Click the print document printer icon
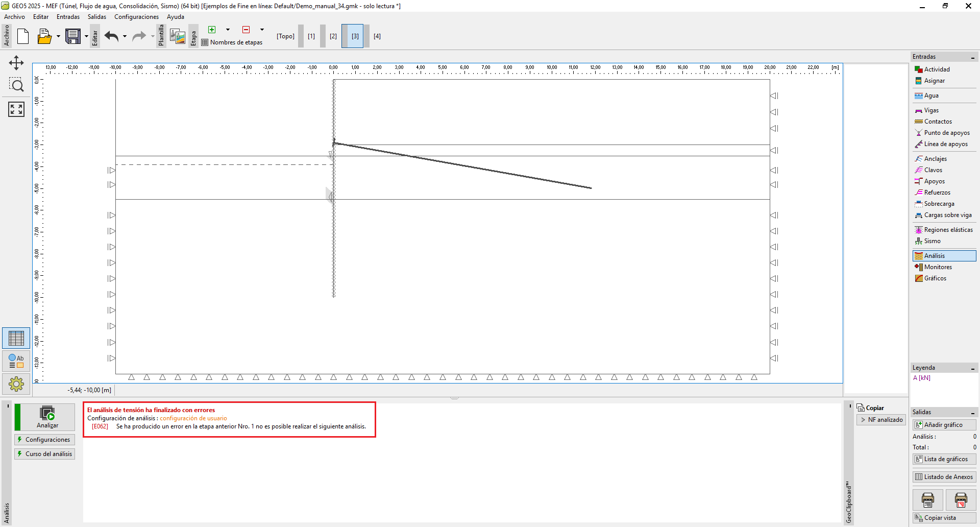The image size is (980, 527). point(927,500)
